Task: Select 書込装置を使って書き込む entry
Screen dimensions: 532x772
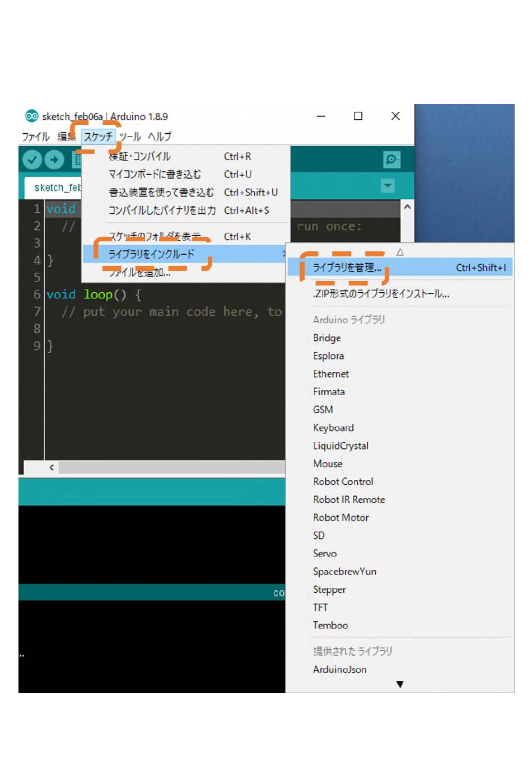Action: (186, 192)
